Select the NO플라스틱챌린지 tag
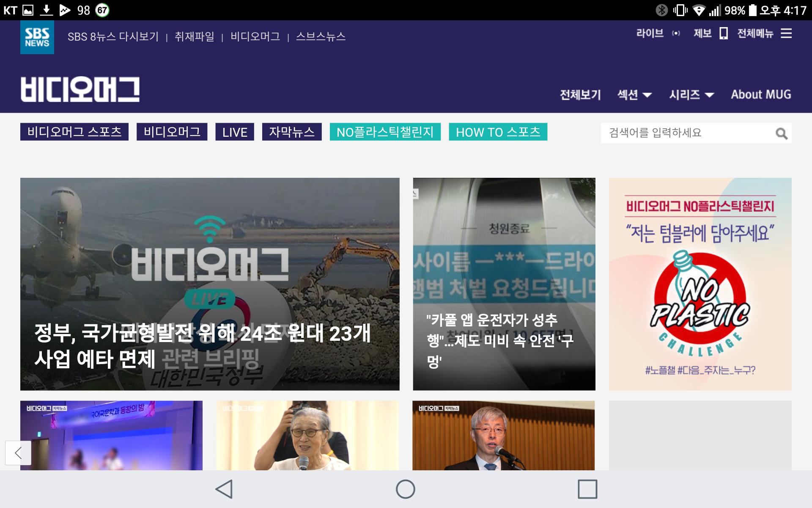This screenshot has height=508, width=812. [x=385, y=132]
